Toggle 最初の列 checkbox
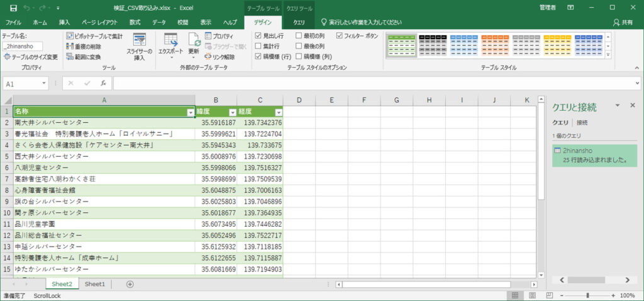 point(299,36)
